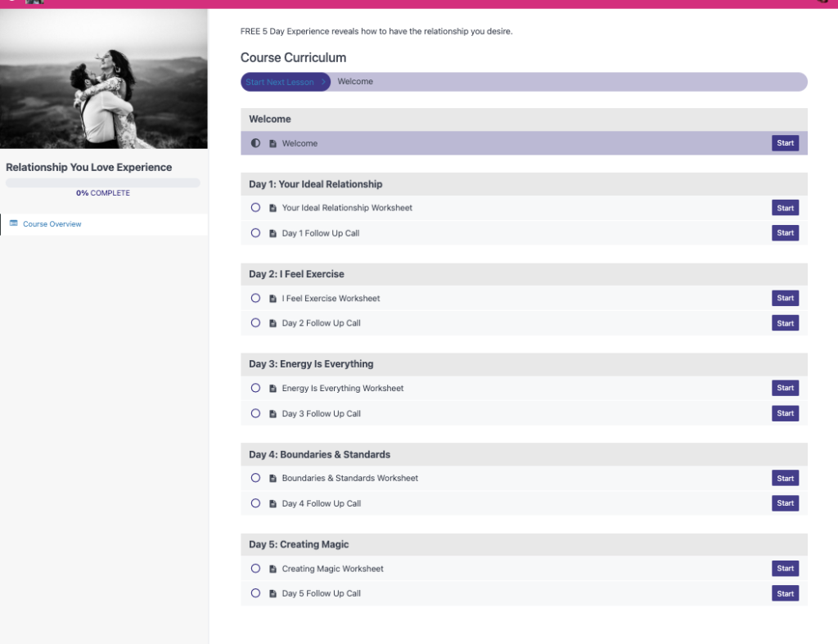Click the document icon for Day 3 Follow Up Call

(x=273, y=414)
